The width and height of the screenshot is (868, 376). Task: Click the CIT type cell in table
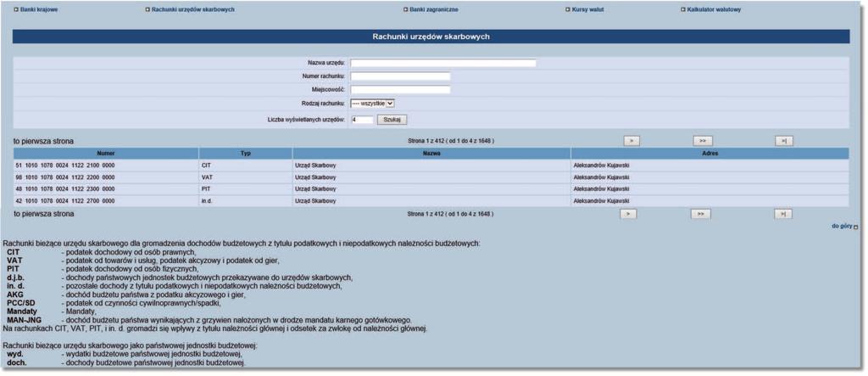246,166
